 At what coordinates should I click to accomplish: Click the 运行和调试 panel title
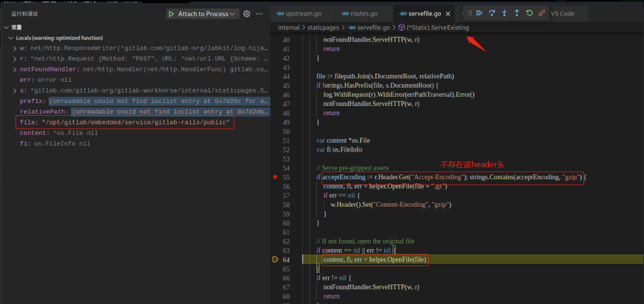pyautogui.click(x=24, y=14)
